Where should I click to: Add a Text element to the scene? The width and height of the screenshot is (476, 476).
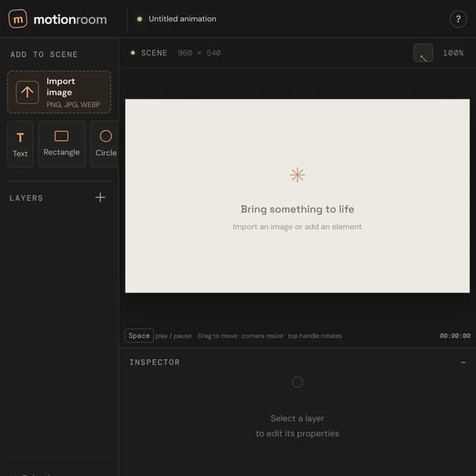click(21, 144)
